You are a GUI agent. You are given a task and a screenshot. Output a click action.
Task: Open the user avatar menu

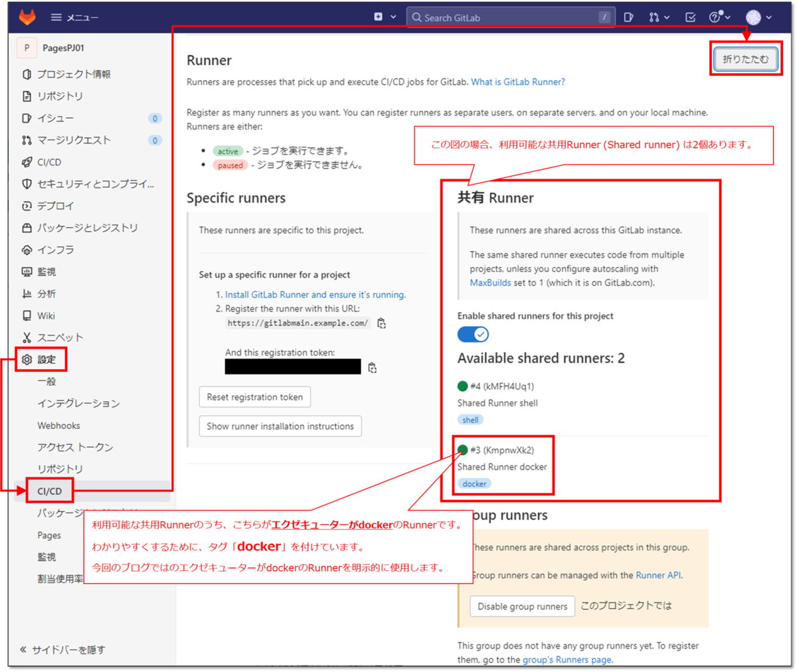tap(758, 17)
